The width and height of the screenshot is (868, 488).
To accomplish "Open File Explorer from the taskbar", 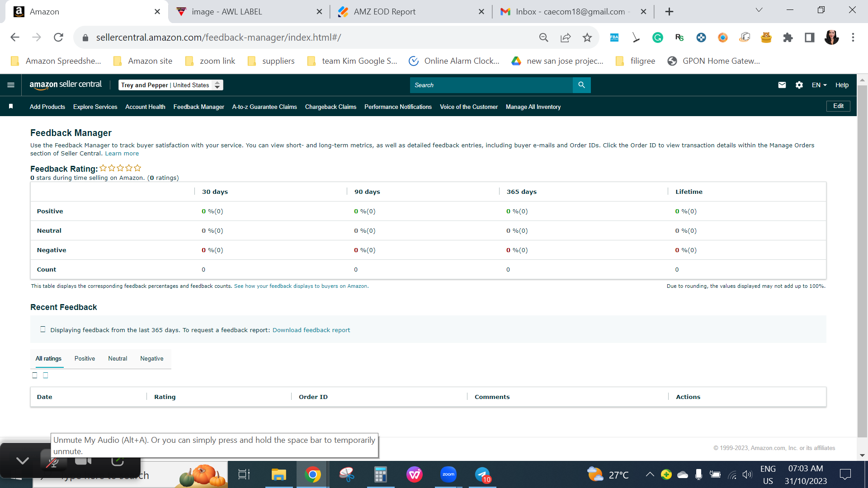I will pos(279,474).
